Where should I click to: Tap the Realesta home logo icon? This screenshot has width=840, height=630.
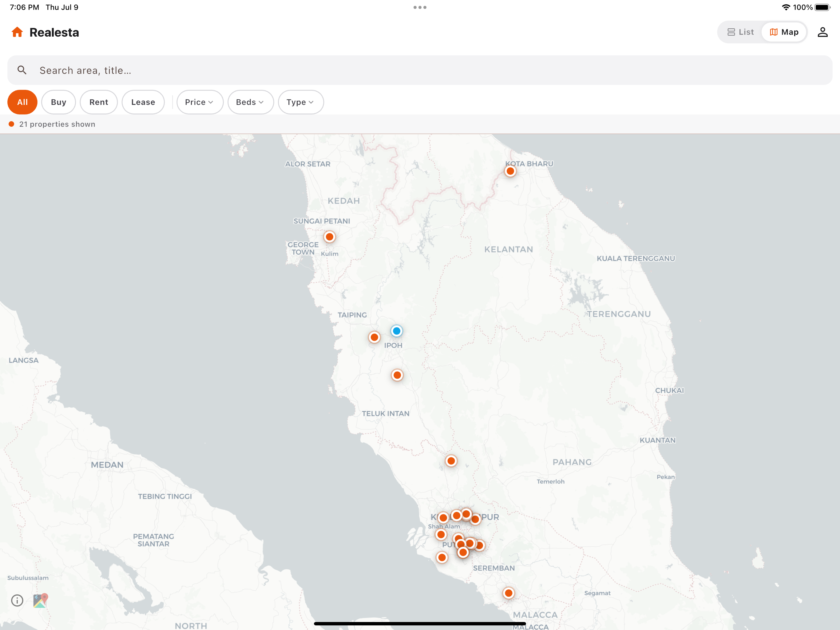pos(17,32)
